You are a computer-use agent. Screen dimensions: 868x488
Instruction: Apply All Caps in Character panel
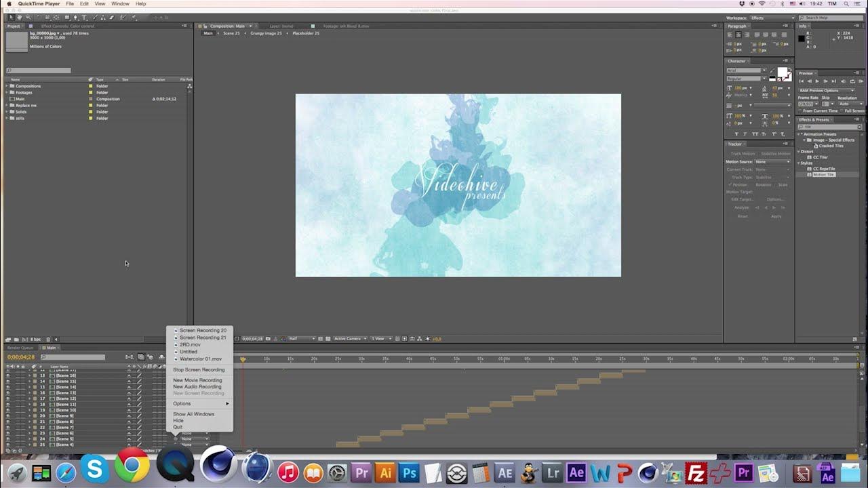(x=755, y=134)
